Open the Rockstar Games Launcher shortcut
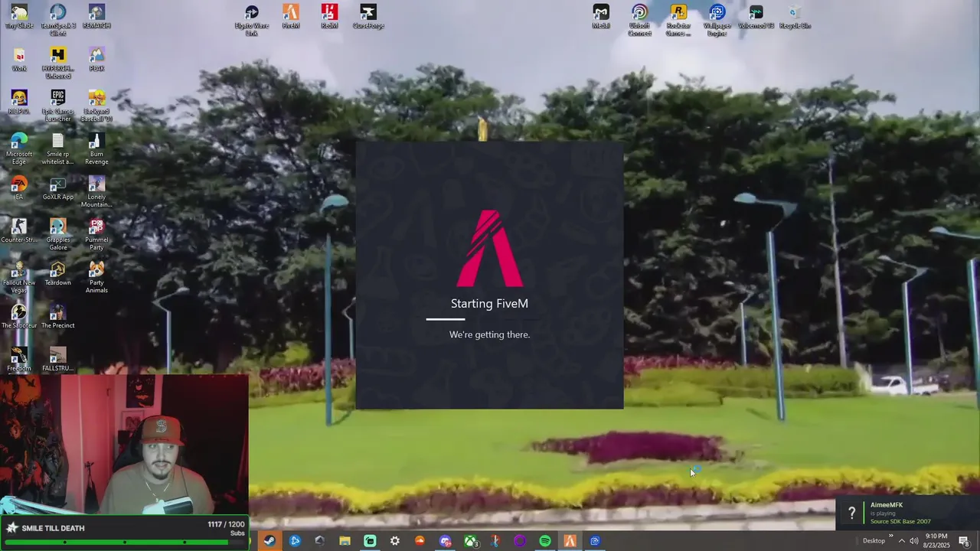This screenshot has width=980, height=551. click(678, 20)
